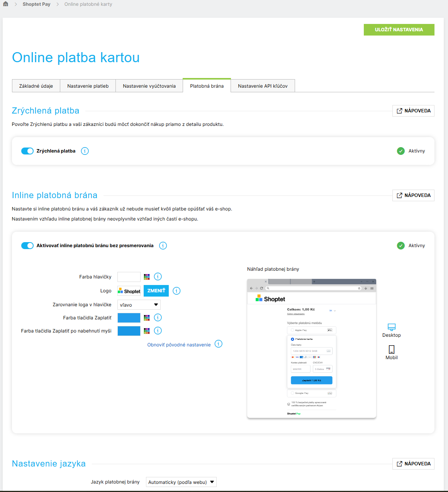Click Farba hlavičky color field
This screenshot has width=448, height=492.
tap(129, 277)
